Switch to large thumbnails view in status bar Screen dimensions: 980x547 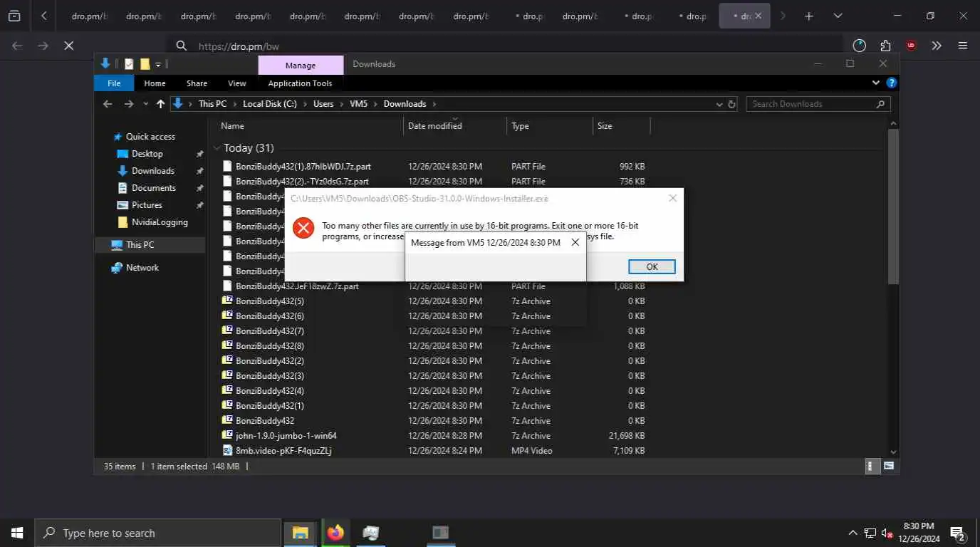(889, 467)
